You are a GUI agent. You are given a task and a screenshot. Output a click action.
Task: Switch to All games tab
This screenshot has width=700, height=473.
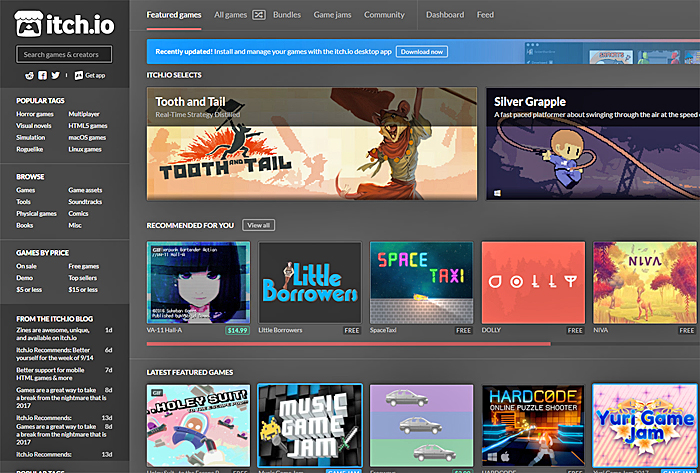pyautogui.click(x=230, y=15)
